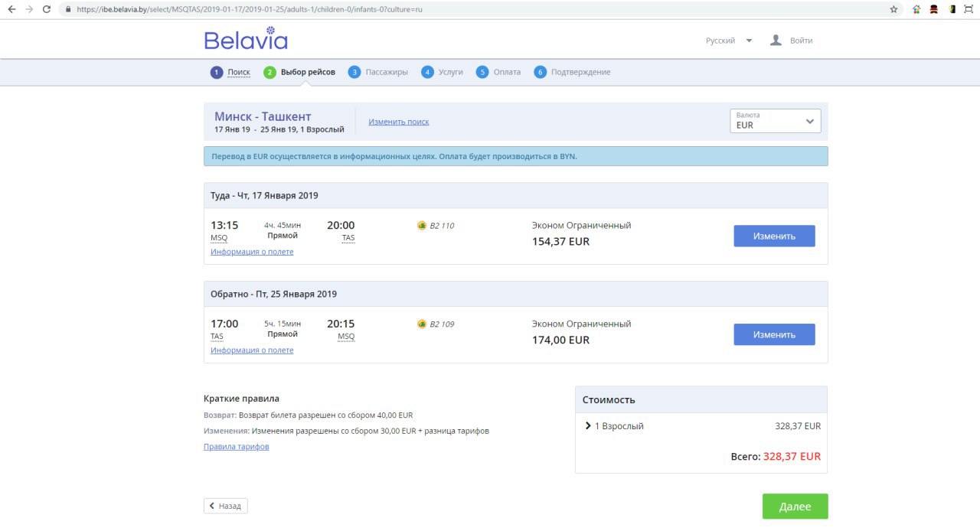Click the TAS arrival code at 20:00

point(348,238)
